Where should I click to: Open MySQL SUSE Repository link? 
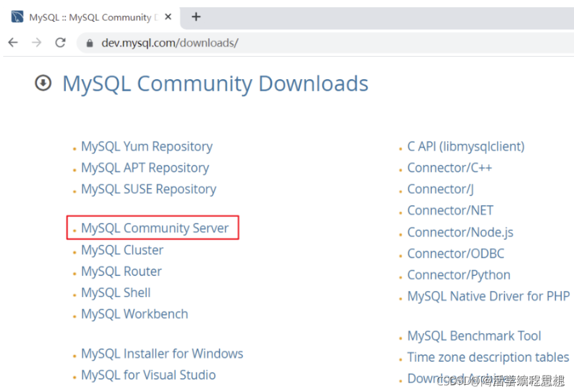click(x=149, y=189)
